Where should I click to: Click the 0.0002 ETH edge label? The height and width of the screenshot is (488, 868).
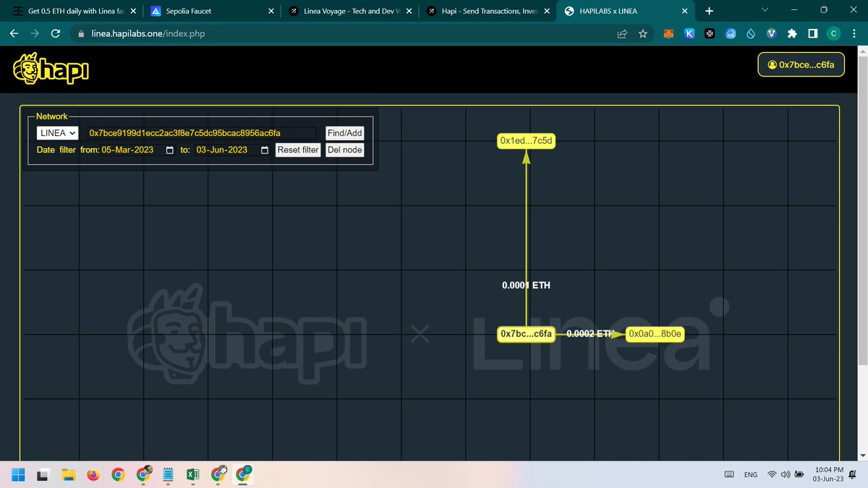click(x=590, y=333)
